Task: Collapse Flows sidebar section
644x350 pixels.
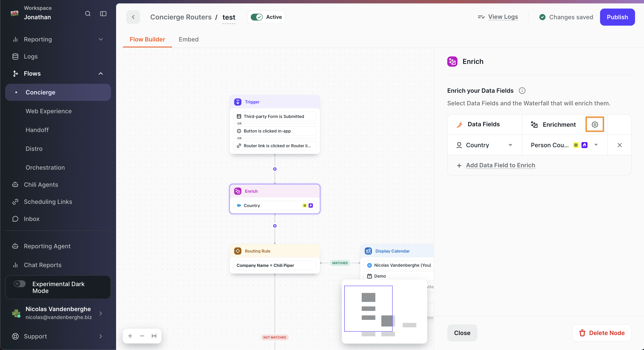Action: 101,74
